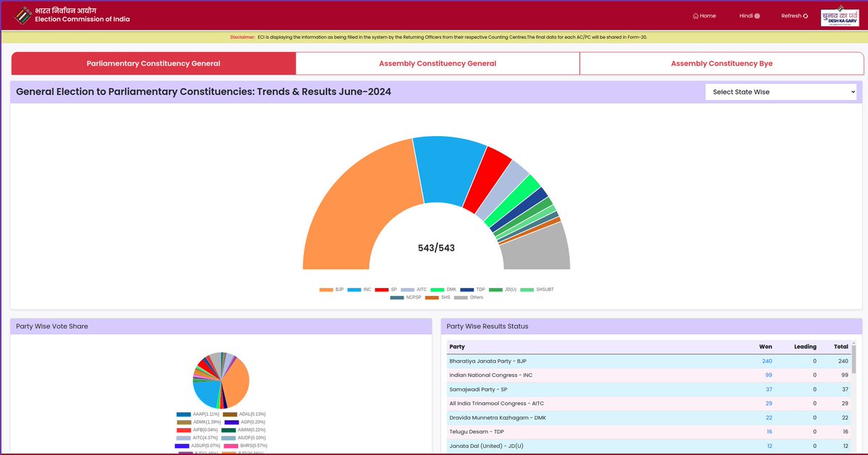Toggle TDP swatch in seat chart legend
The image size is (868, 455).
pos(467,289)
